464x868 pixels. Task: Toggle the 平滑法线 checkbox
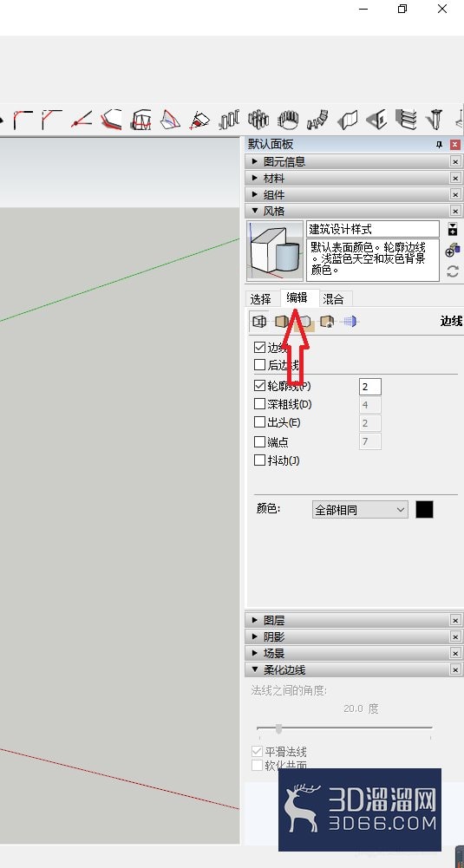coord(257,752)
